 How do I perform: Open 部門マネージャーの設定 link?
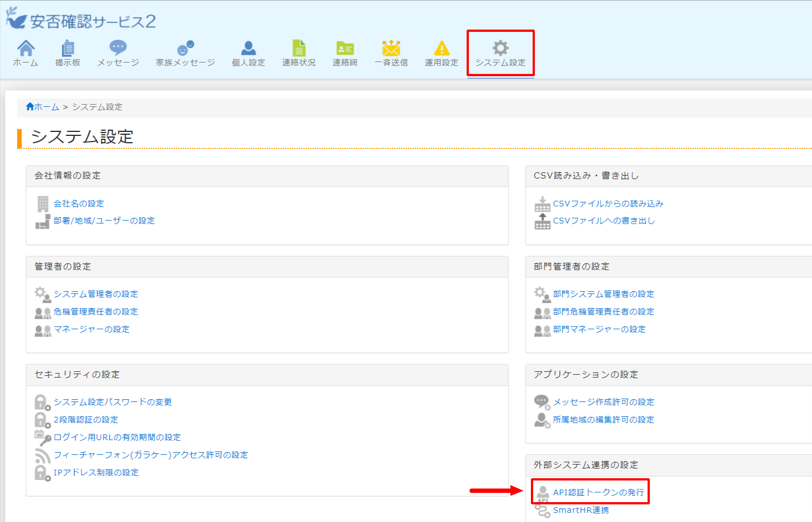(x=600, y=329)
